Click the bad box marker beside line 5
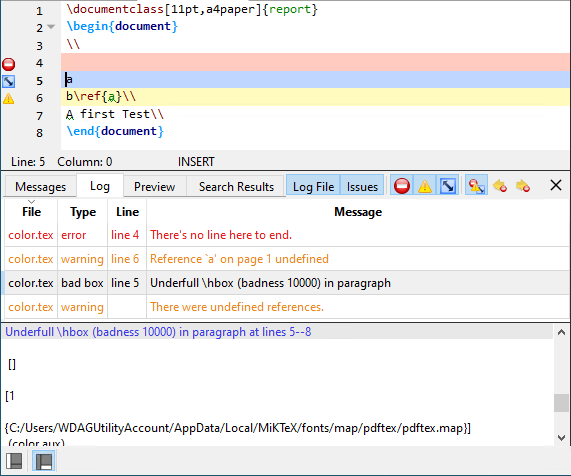 [x=8, y=81]
